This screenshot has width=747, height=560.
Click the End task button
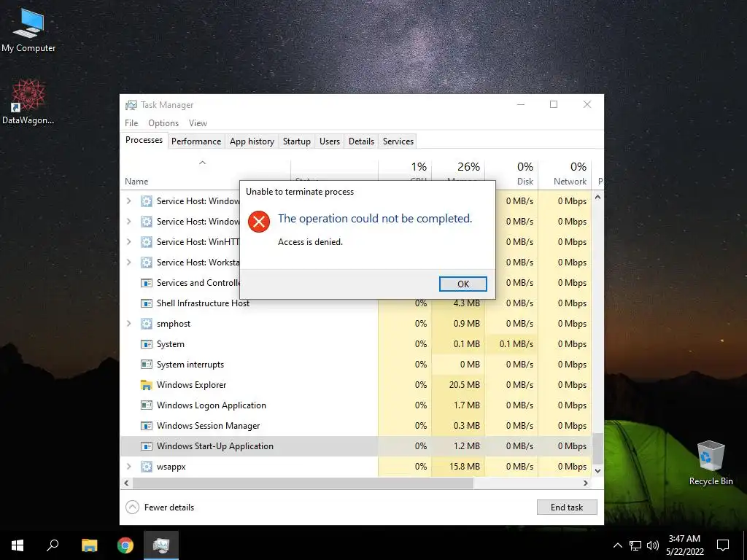567,507
